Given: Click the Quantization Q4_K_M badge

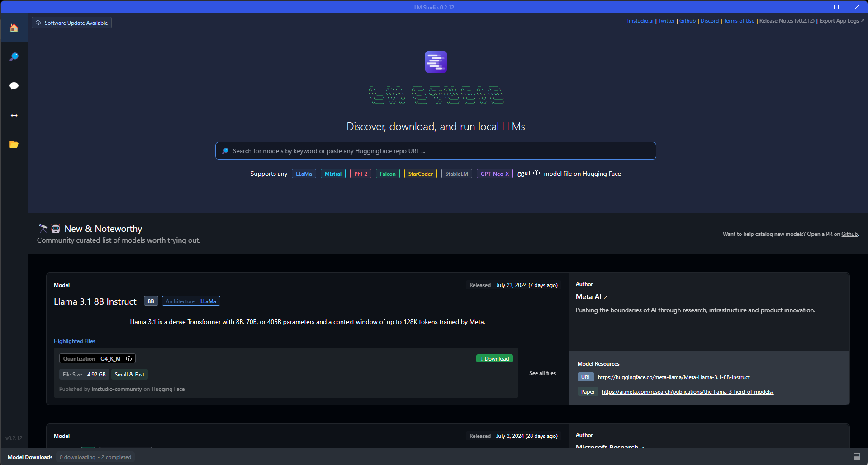Looking at the screenshot, I should pyautogui.click(x=97, y=359).
